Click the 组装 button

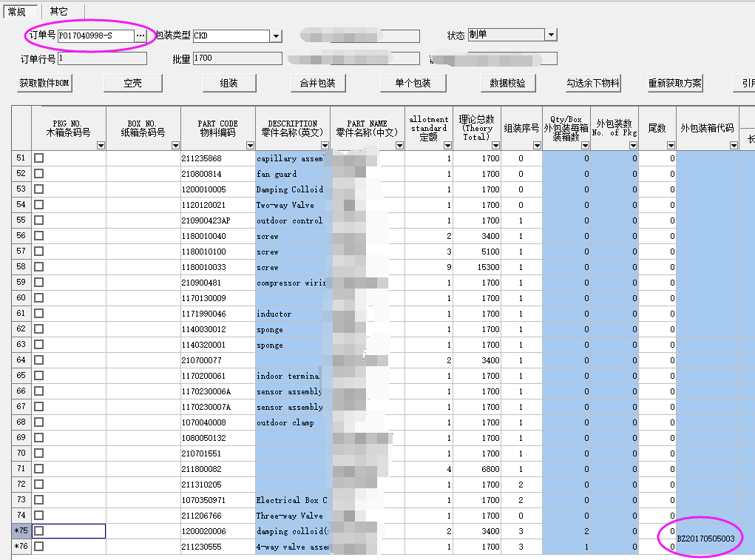click(229, 83)
